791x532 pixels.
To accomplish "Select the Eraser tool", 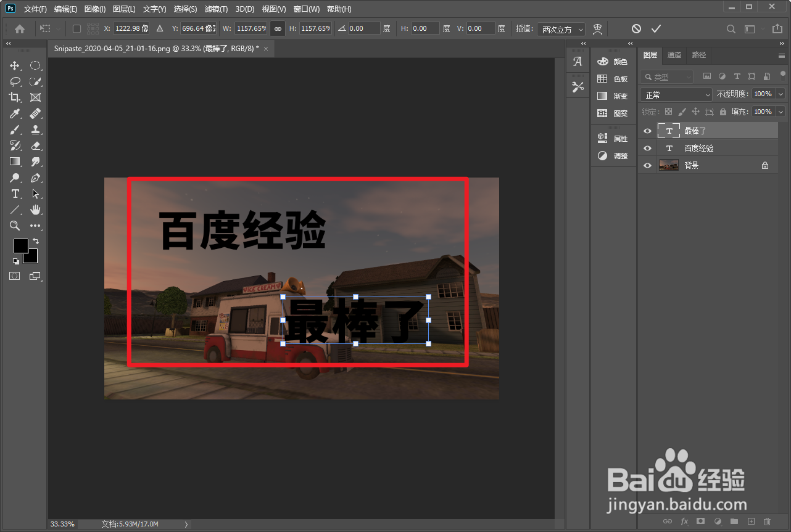I will click(36, 145).
